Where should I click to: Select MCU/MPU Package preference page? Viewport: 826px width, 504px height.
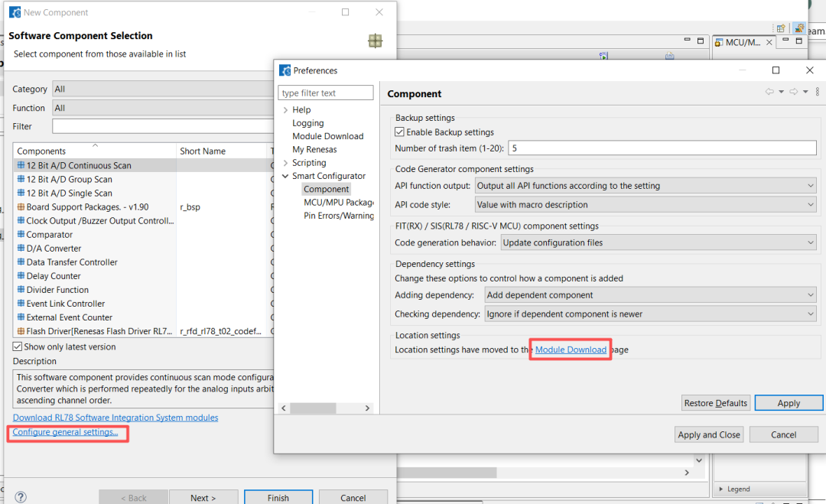[338, 203]
